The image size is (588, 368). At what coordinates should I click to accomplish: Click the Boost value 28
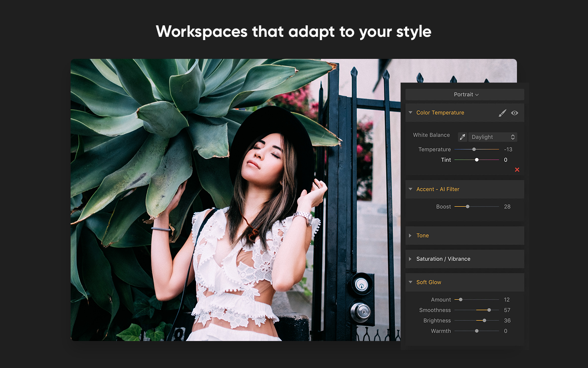tap(507, 206)
